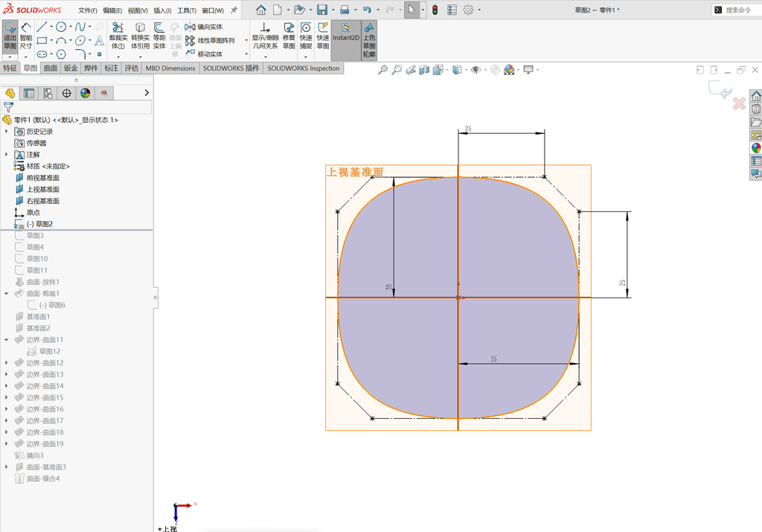Expand 历史记录 tree node
762x532 pixels.
tap(6, 132)
